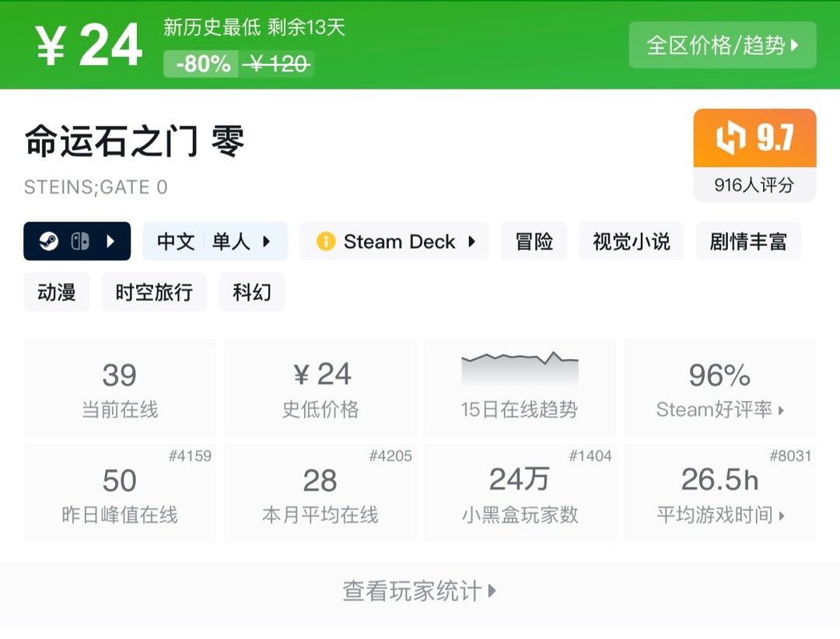Open 全区价格/趋势 regional price trends
Image resolution: width=840 pixels, height=639 pixels.
click(x=722, y=47)
